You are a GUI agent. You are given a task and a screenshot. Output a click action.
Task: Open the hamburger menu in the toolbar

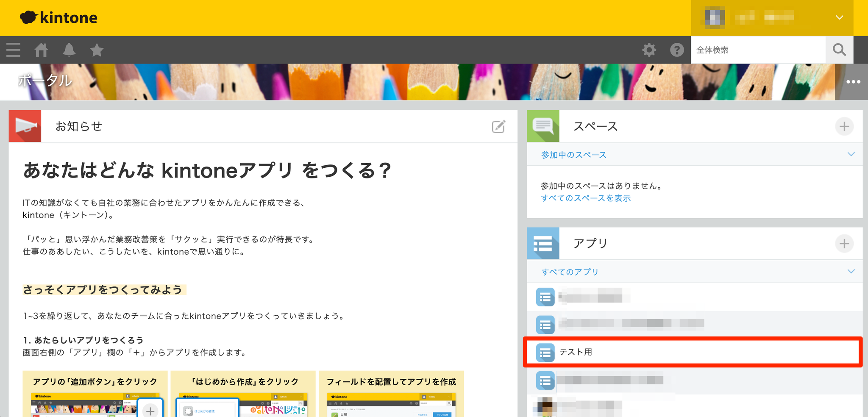(x=14, y=50)
